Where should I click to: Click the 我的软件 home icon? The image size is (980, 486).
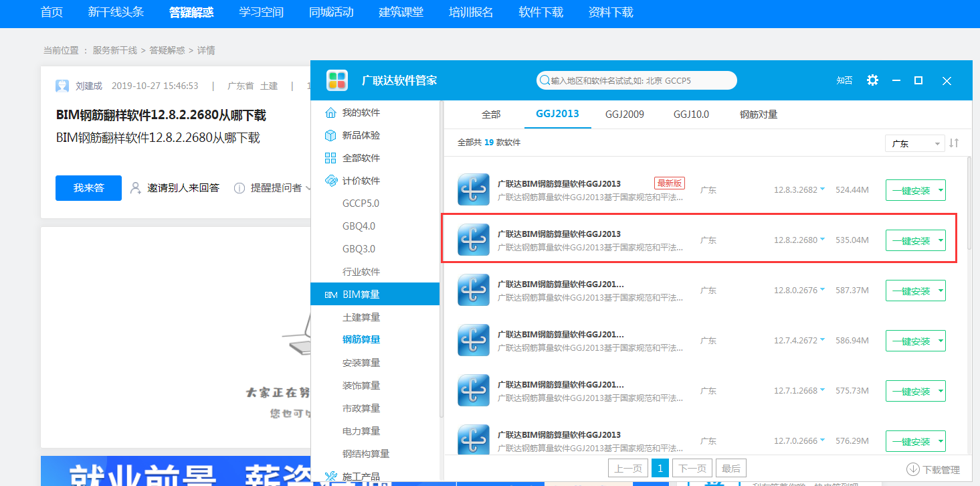(x=330, y=112)
